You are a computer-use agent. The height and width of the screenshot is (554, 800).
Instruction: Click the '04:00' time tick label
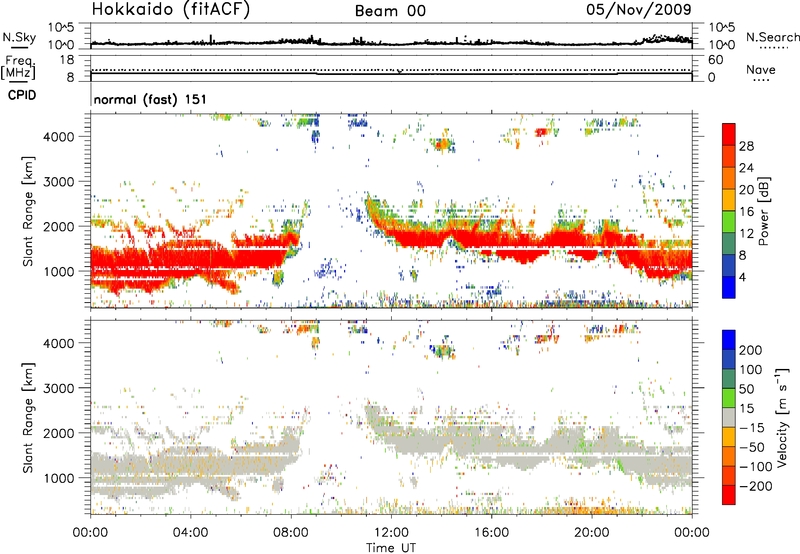[190, 533]
